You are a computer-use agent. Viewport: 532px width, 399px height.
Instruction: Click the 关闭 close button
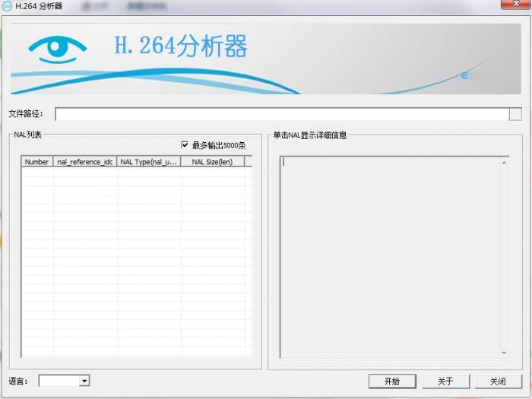pyautogui.click(x=498, y=381)
